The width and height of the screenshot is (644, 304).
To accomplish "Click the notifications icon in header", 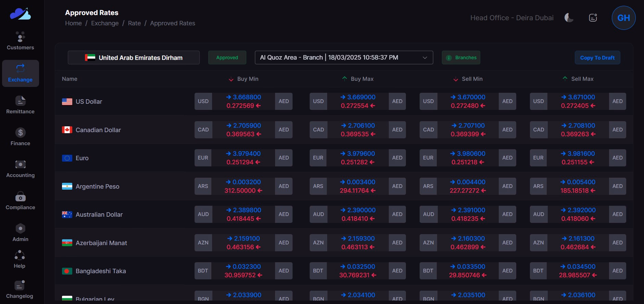I will [593, 18].
